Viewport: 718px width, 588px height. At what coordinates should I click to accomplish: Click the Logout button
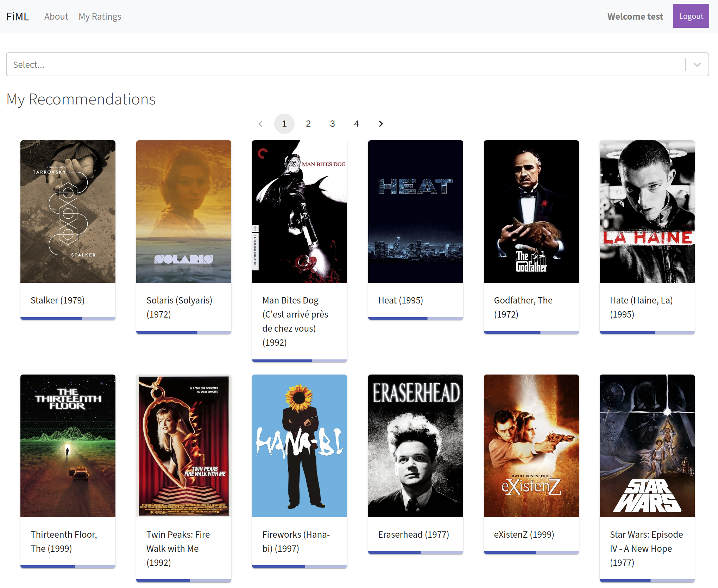[691, 16]
